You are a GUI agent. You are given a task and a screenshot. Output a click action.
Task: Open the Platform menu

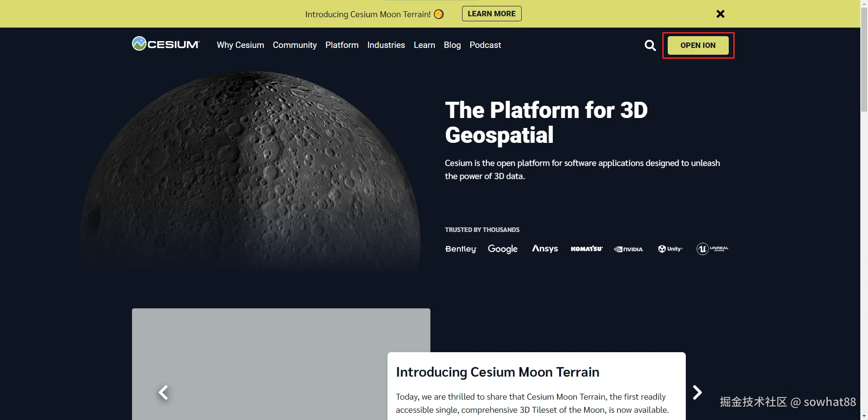coord(342,45)
